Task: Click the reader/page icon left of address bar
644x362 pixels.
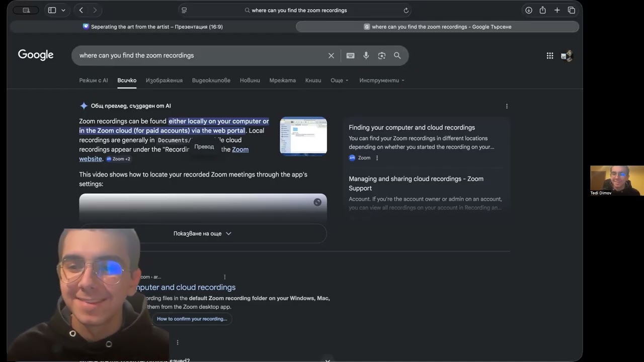Action: tap(184, 10)
